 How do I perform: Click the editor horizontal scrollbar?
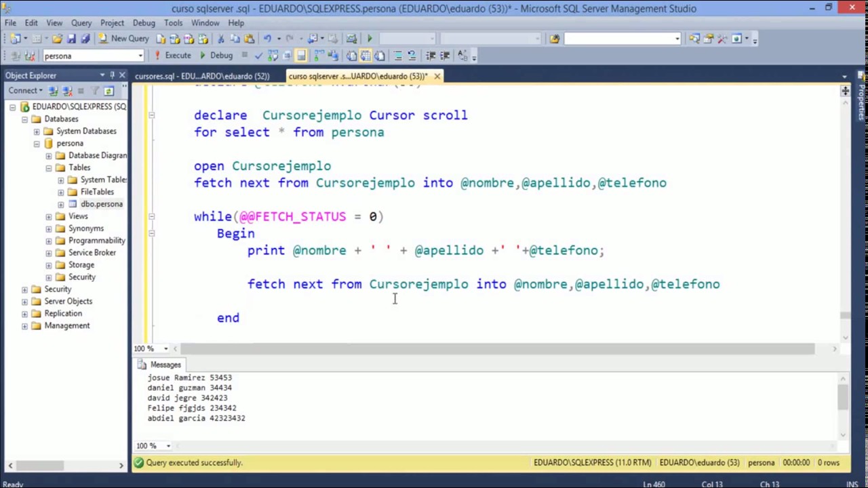coord(498,348)
